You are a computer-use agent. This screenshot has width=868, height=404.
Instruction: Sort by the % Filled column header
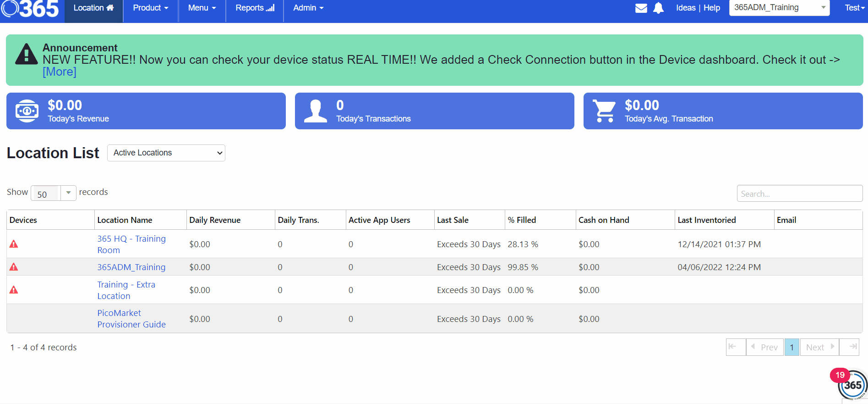(540, 220)
